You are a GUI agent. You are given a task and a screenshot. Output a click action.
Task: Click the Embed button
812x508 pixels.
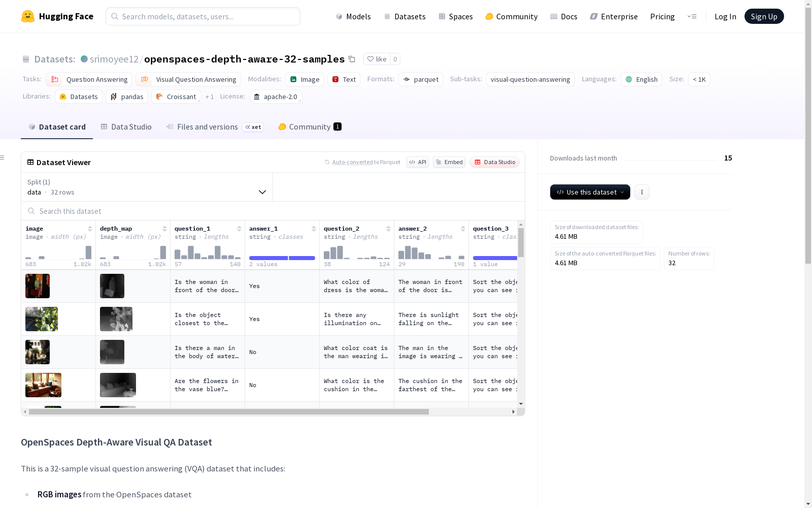click(449, 162)
